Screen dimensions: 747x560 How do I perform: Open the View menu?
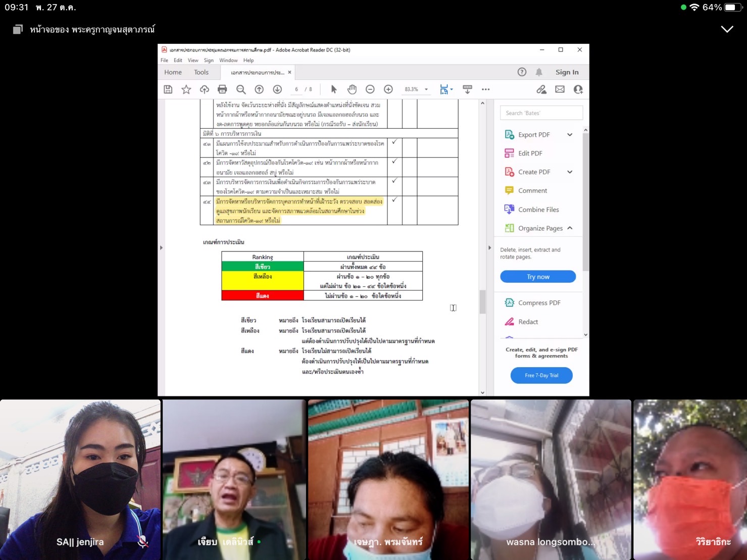click(193, 60)
